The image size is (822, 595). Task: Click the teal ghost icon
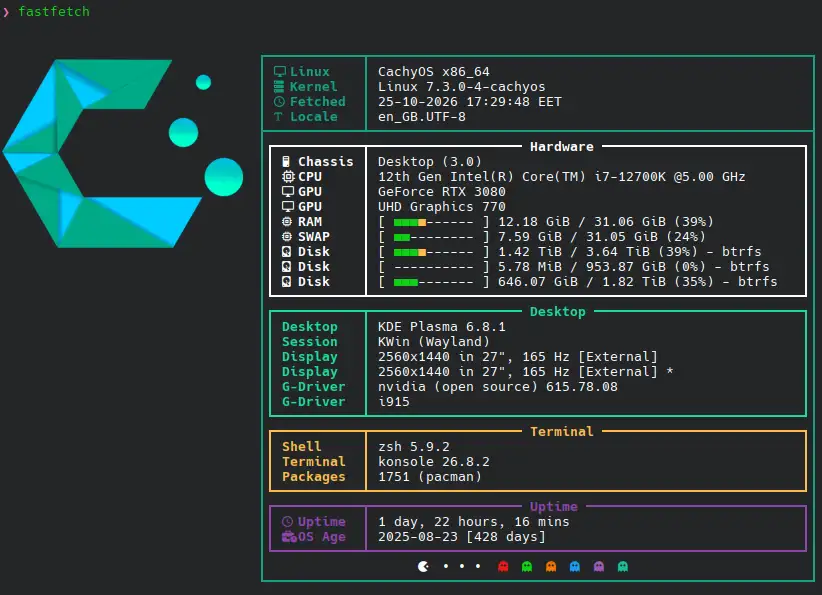(x=623, y=567)
